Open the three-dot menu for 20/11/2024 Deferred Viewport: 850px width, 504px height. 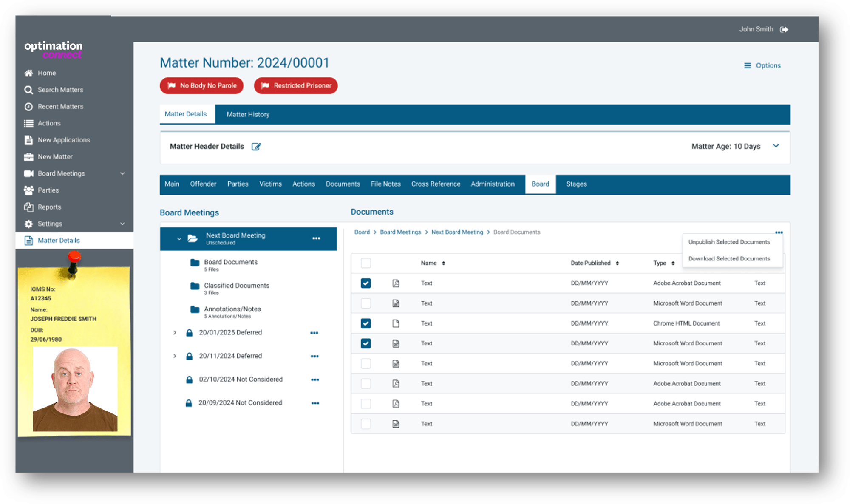[314, 356]
